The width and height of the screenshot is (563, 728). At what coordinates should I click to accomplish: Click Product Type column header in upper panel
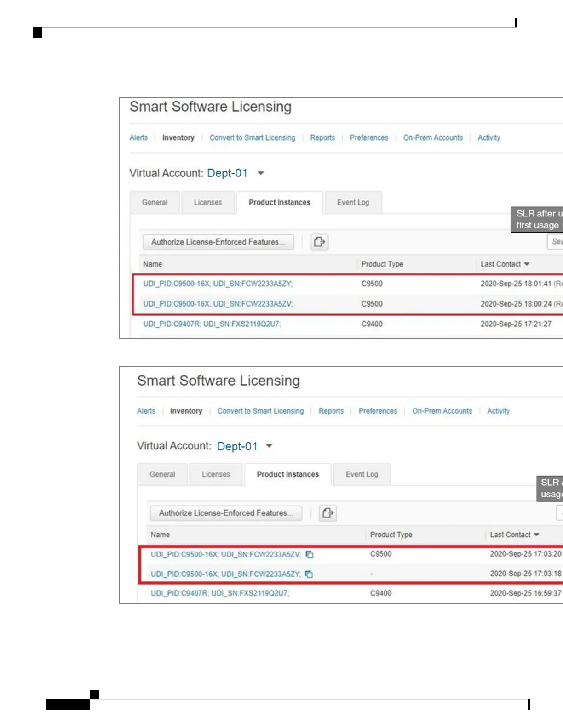pos(382,264)
